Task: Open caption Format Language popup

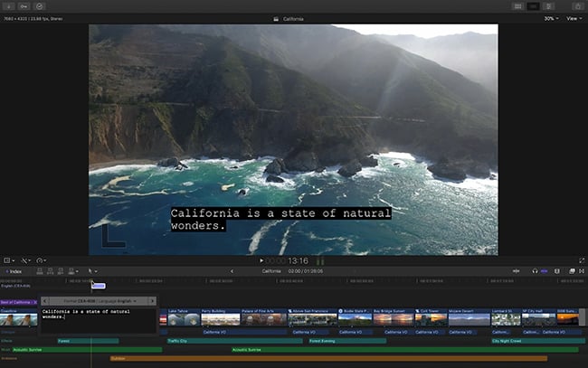Action: click(x=99, y=301)
